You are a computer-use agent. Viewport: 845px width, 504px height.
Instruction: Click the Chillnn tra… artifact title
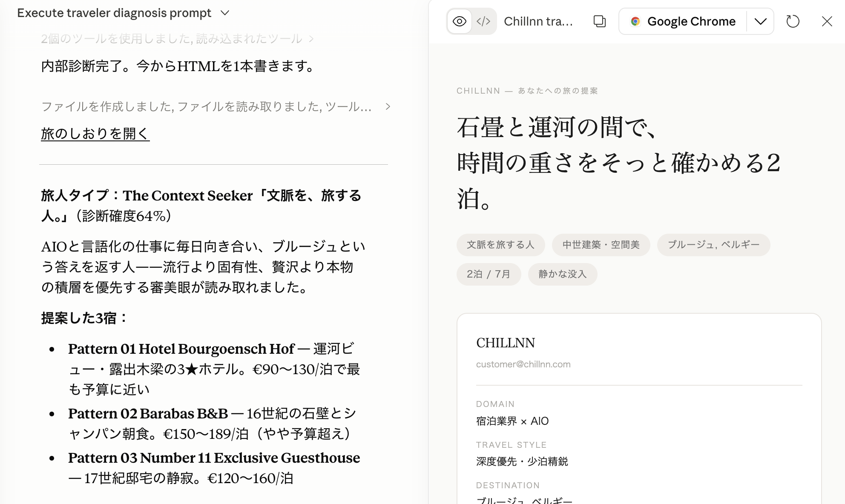[538, 21]
